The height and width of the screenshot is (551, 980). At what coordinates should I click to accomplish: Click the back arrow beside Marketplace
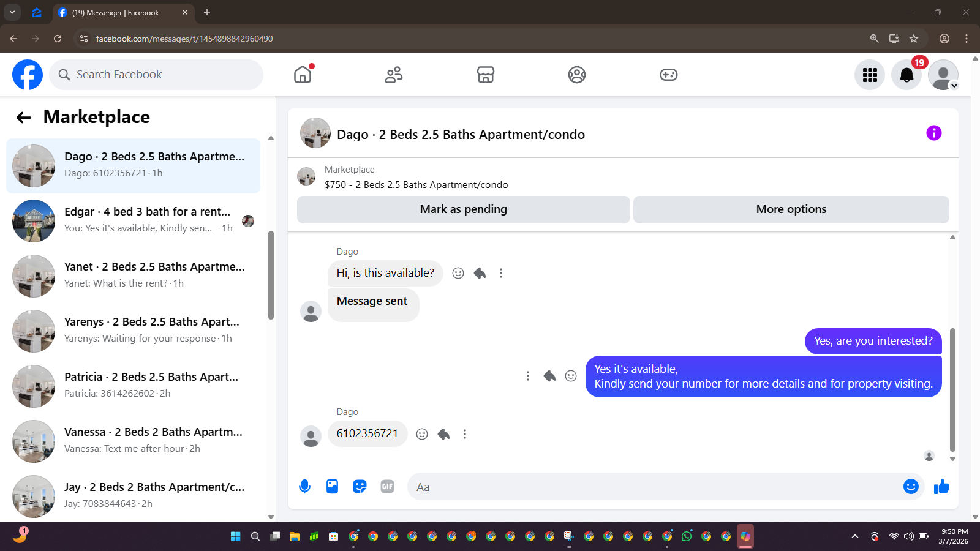[x=24, y=118]
